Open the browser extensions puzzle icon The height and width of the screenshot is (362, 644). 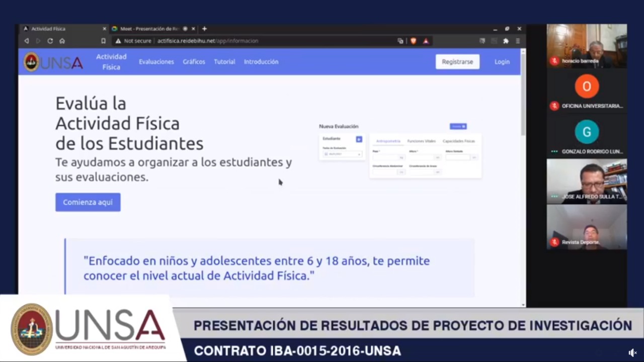[x=506, y=41]
